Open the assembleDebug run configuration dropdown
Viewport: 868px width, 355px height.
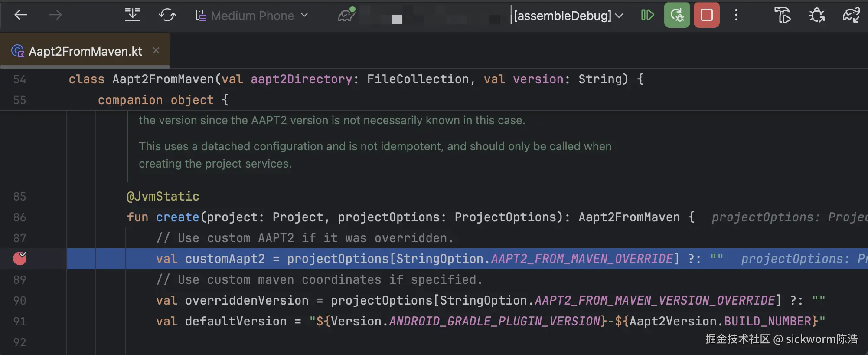[x=568, y=16]
